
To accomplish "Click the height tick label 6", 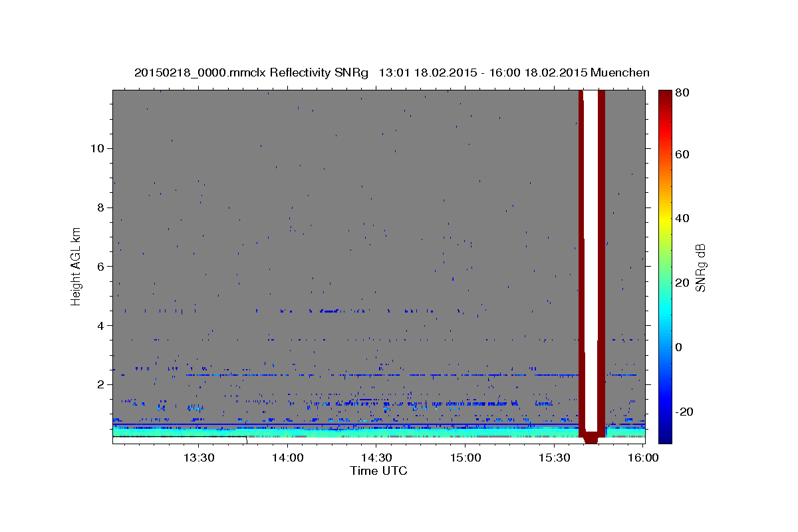I will (x=100, y=267).
